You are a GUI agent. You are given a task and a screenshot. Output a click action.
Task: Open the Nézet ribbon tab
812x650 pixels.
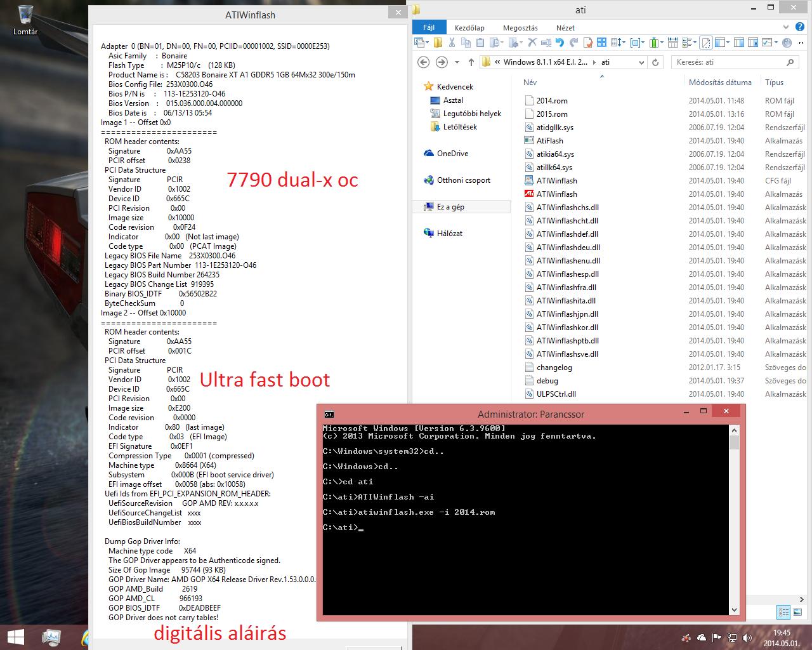pyautogui.click(x=565, y=28)
